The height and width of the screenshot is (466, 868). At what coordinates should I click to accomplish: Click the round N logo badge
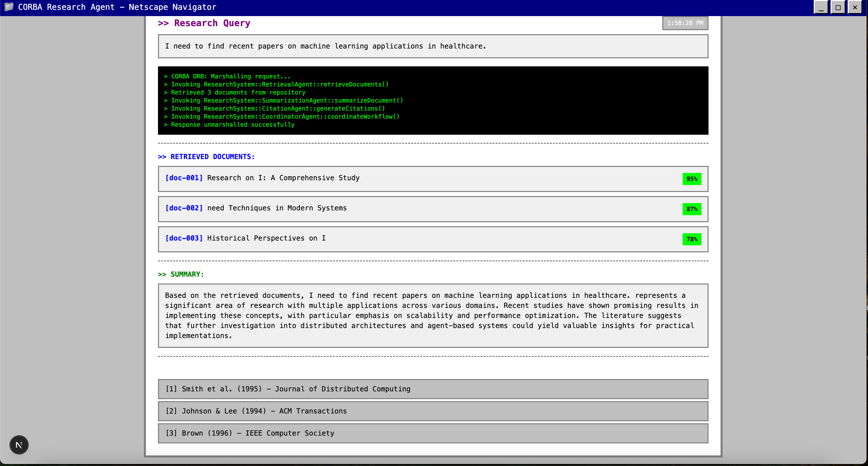(x=19, y=445)
